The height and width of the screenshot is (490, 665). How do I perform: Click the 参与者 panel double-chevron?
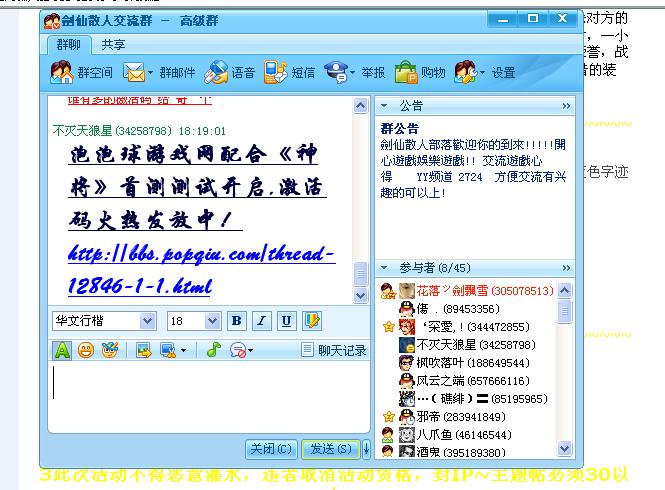coord(566,268)
